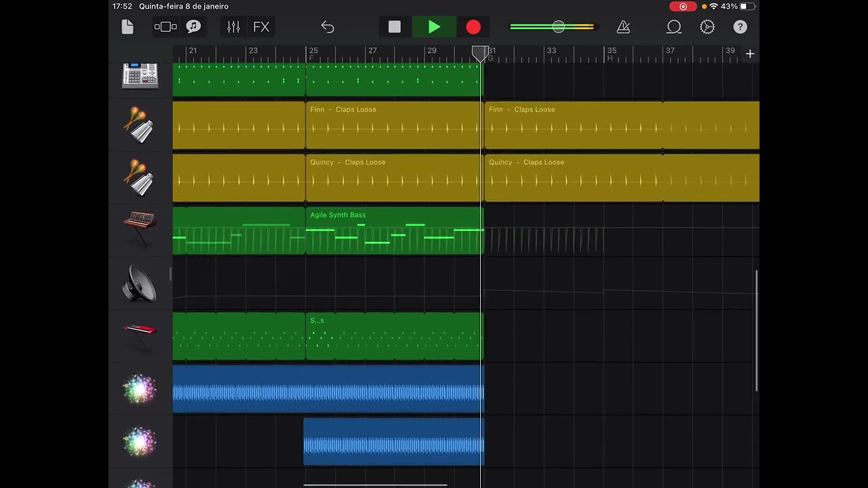Click bar 37 on the ruler
Image resolution: width=868 pixels, height=488 pixels.
pyautogui.click(x=670, y=51)
